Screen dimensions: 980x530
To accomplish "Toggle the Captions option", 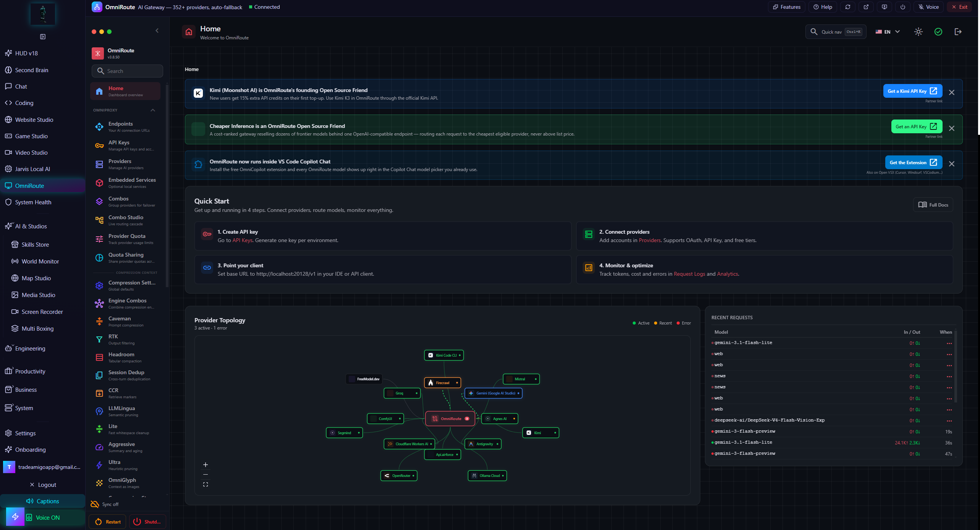I will [43, 501].
